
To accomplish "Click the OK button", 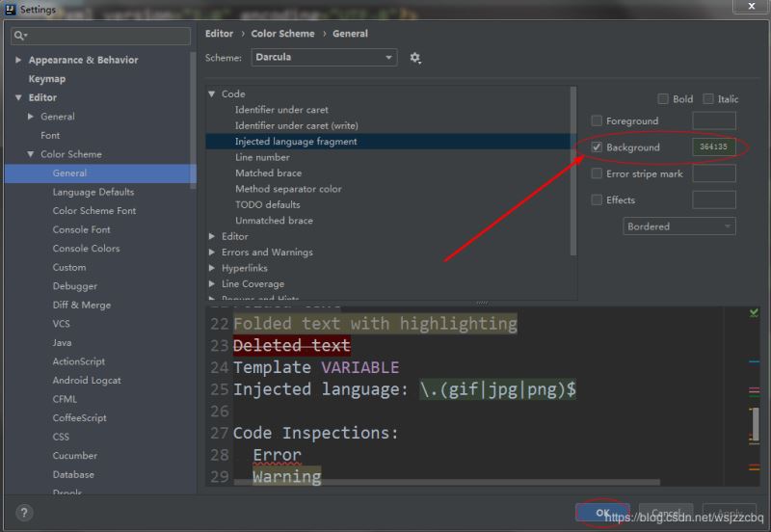I will (602, 513).
